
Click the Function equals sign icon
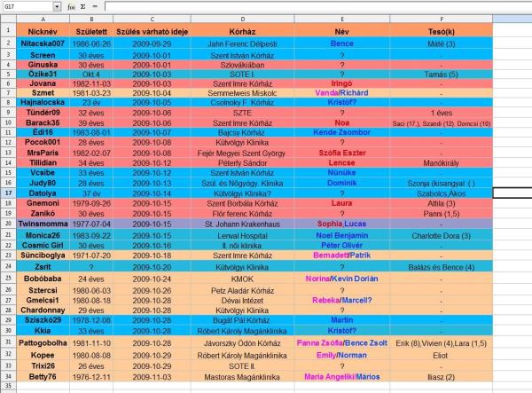[95, 6]
